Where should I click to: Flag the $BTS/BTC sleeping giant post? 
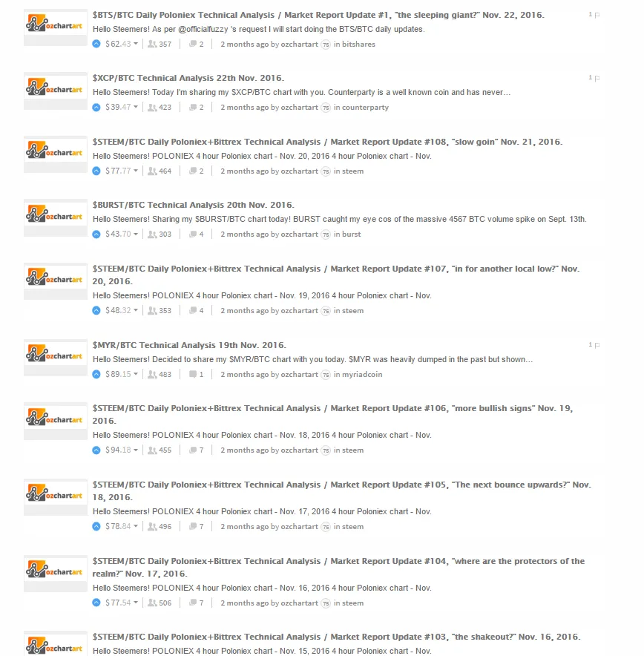(x=597, y=15)
